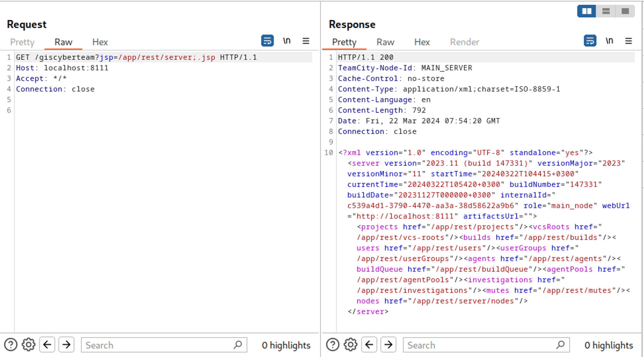This screenshot has height=357, width=644.
Task: Switch to combined tabbed layout view
Action: click(x=625, y=11)
